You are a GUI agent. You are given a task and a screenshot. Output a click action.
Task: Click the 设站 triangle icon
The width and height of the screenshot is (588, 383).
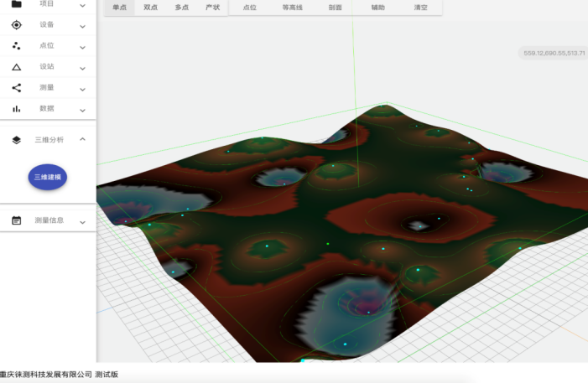tap(16, 67)
